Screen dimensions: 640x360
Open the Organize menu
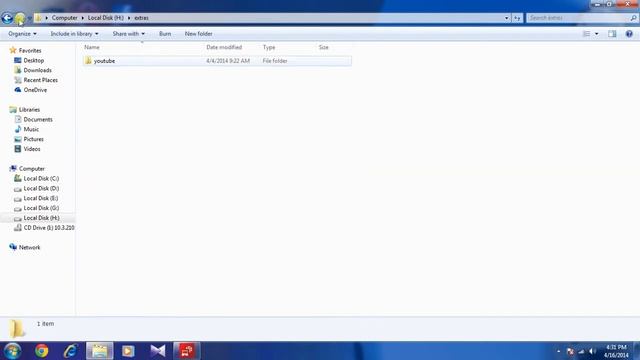coord(22,34)
